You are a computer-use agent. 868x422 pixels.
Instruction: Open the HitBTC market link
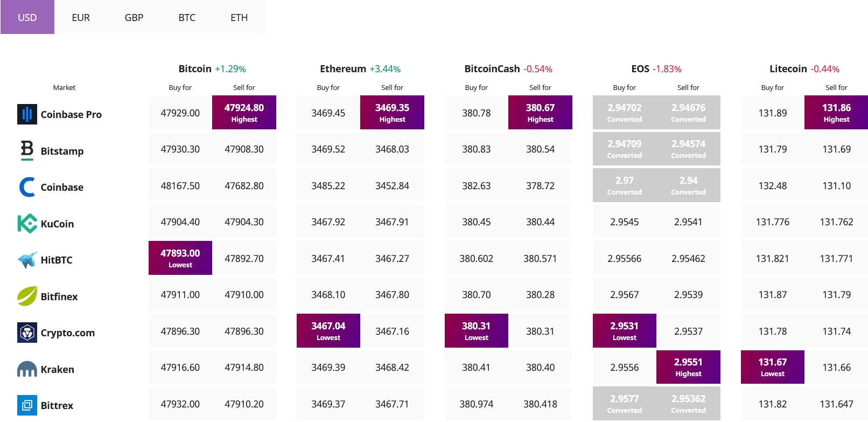click(57, 260)
